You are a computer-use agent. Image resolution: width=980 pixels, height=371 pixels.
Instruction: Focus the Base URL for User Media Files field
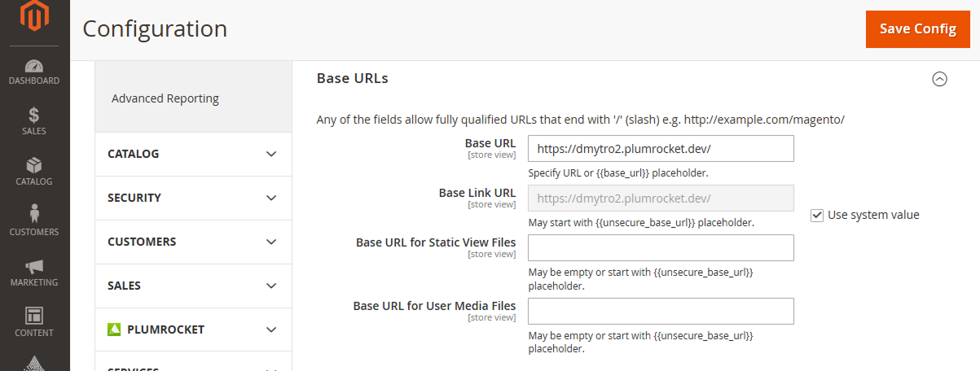pos(661,312)
